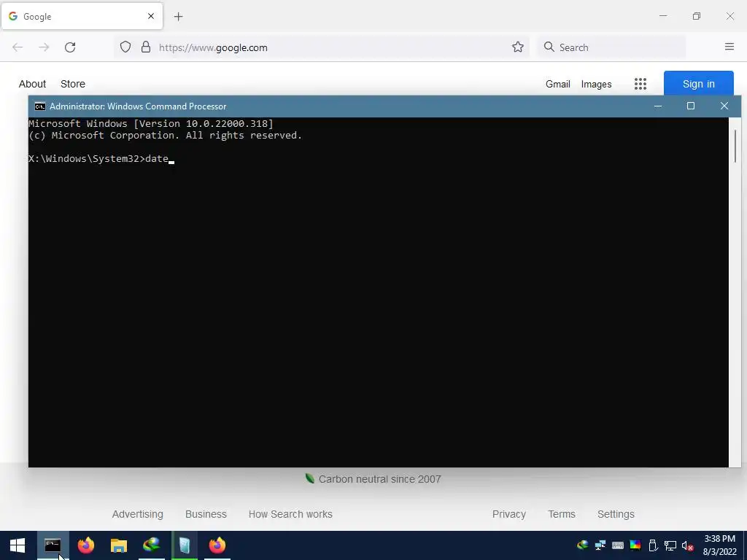Open the How Search works link
Screen dimensions: 747x560
(x=290, y=514)
